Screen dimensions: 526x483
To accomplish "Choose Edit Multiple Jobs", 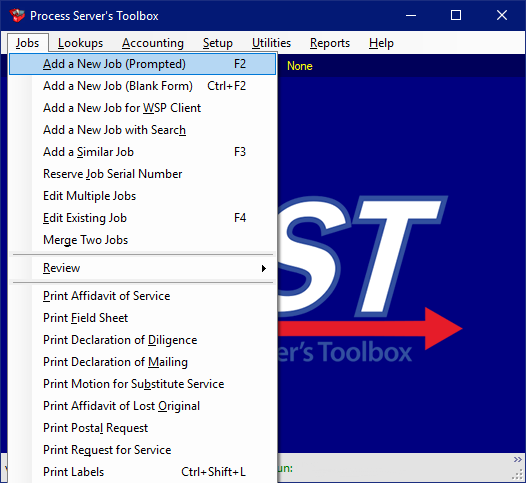I will pyautogui.click(x=143, y=196).
